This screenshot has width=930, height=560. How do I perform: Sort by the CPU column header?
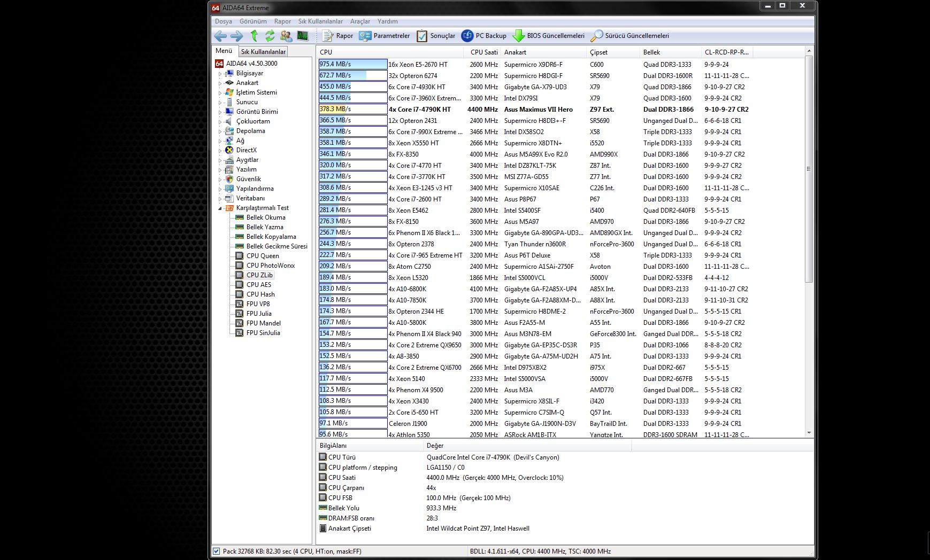(x=390, y=52)
